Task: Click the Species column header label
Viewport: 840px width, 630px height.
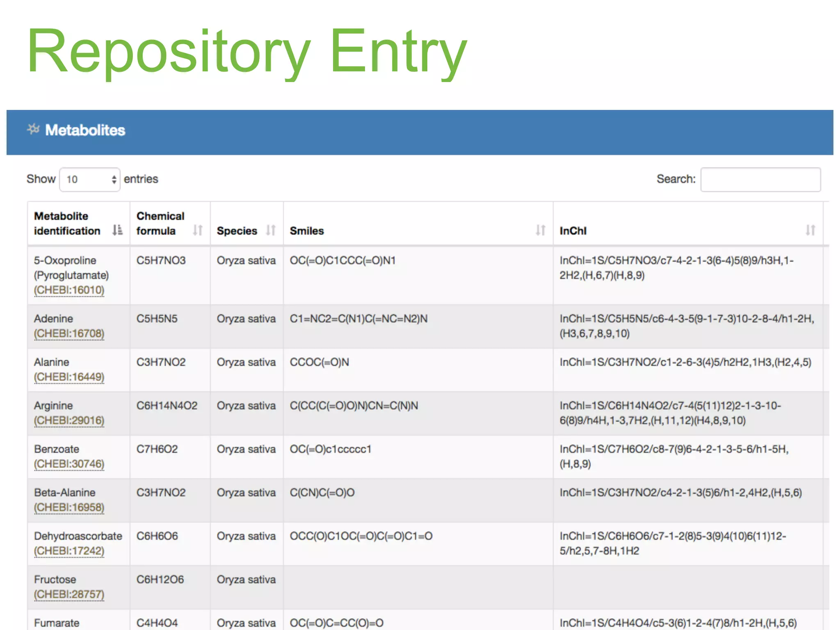Action: [x=237, y=231]
